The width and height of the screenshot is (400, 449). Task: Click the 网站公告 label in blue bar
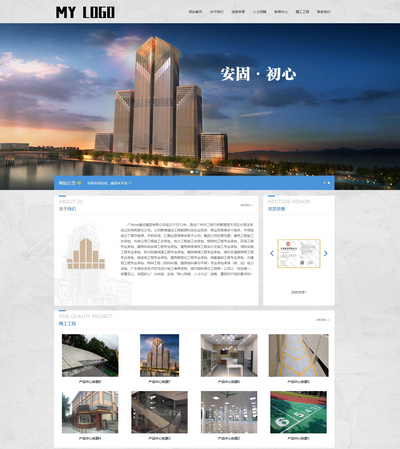click(x=67, y=183)
